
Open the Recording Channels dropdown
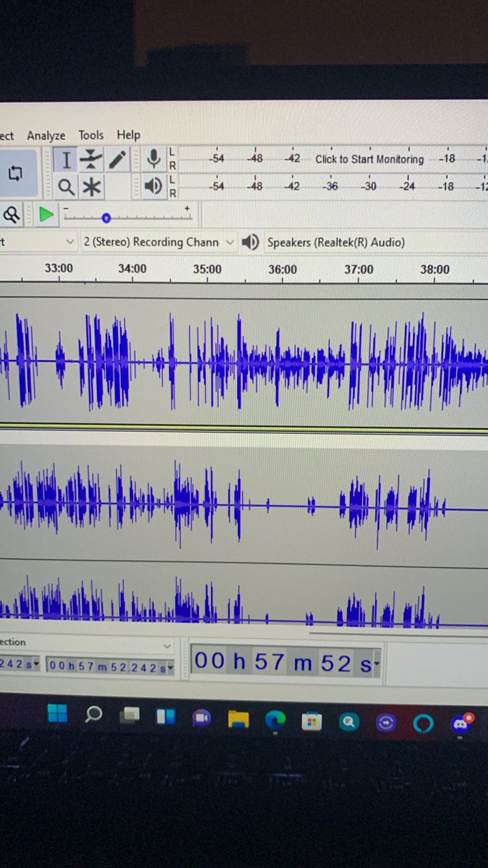(158, 242)
